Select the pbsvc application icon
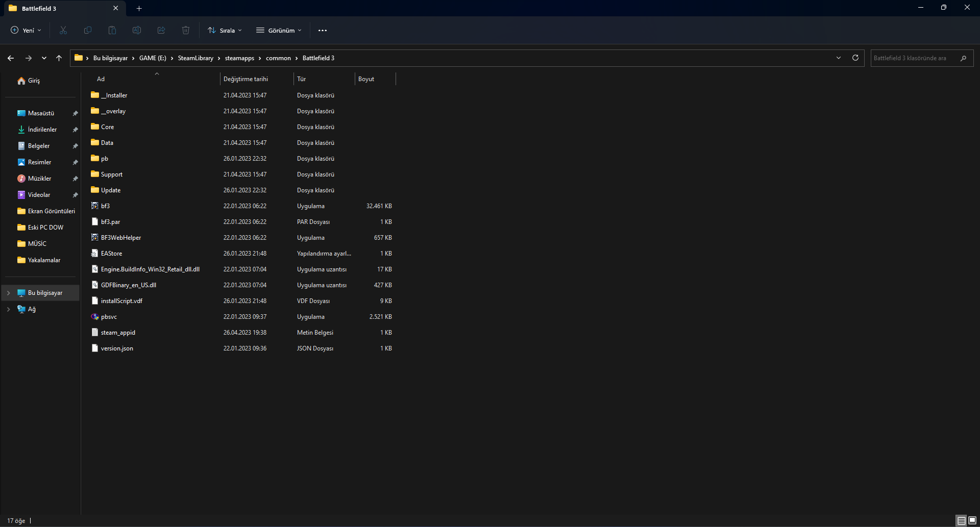The image size is (980, 527). (x=95, y=317)
